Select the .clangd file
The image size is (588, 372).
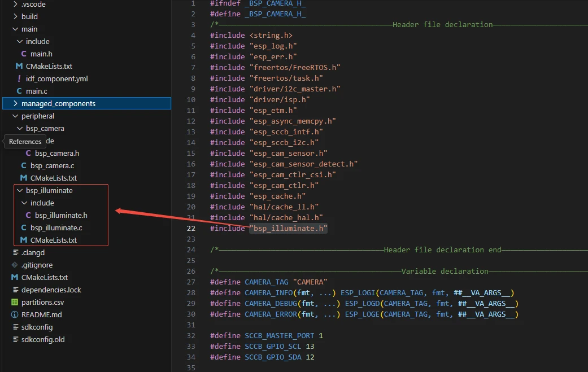[x=33, y=252]
